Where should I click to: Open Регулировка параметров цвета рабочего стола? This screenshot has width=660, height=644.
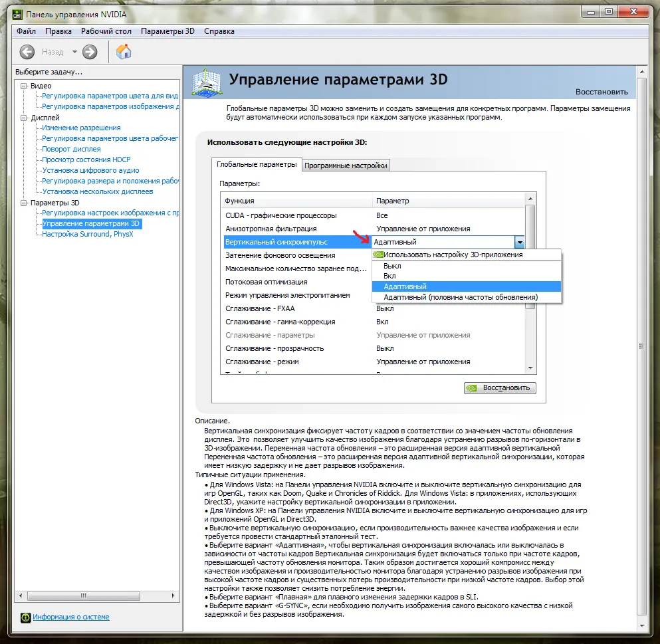click(x=110, y=138)
